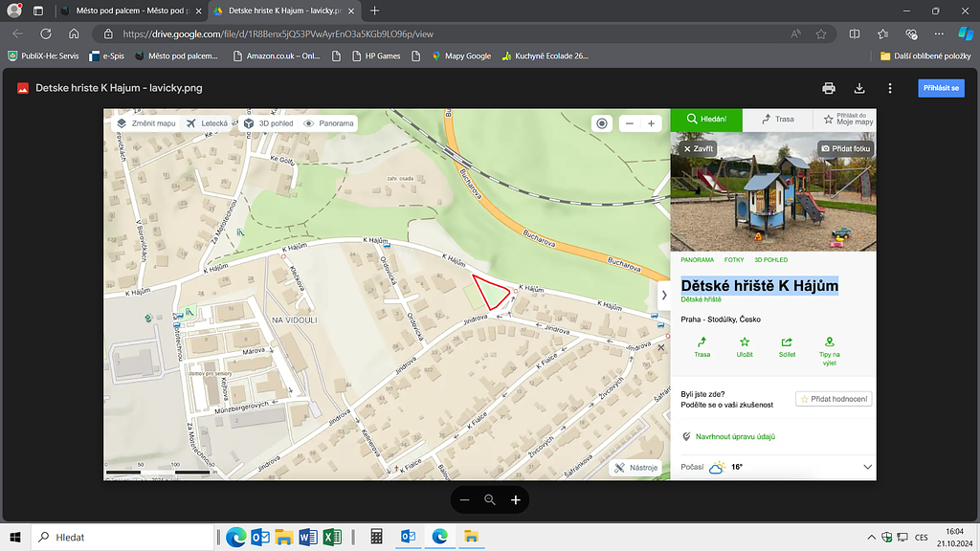Zoom out using the viewer minus button
This screenshot has height=551, width=980.
point(464,500)
